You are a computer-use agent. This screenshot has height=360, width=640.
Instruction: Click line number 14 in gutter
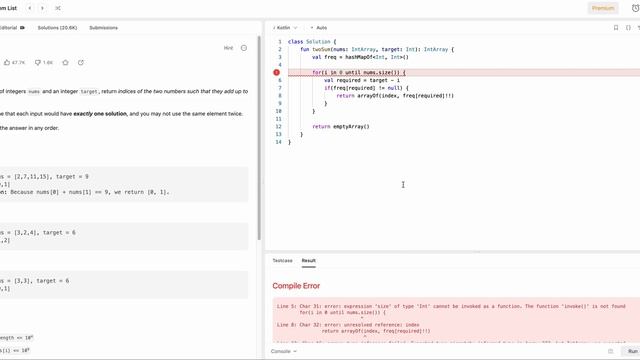pos(279,142)
